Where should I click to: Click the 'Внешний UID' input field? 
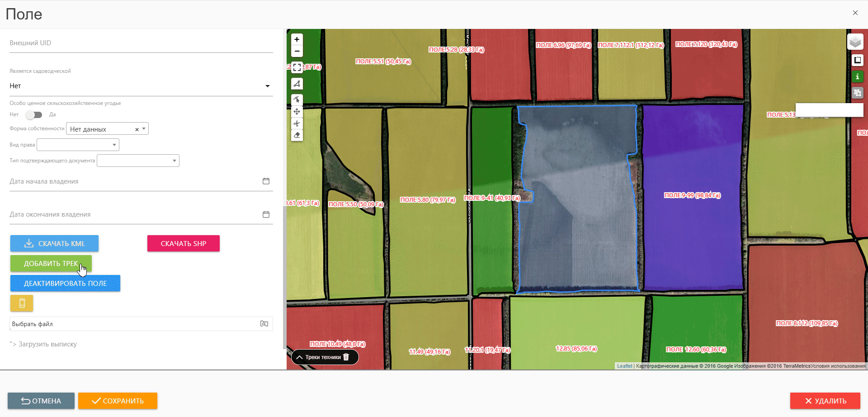click(141, 43)
